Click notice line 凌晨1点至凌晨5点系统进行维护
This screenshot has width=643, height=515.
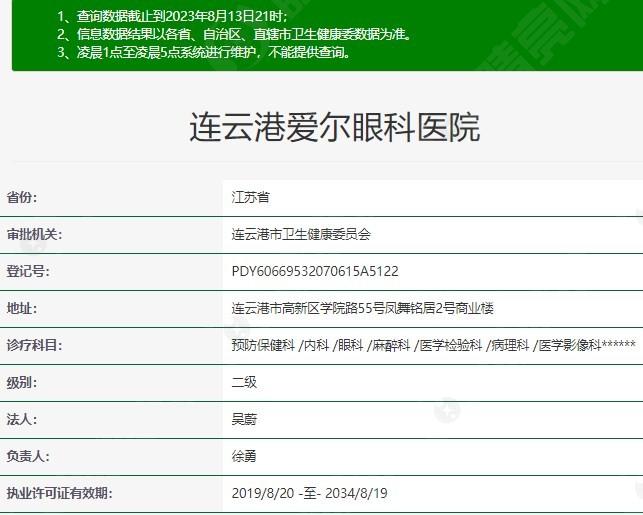click(204, 52)
